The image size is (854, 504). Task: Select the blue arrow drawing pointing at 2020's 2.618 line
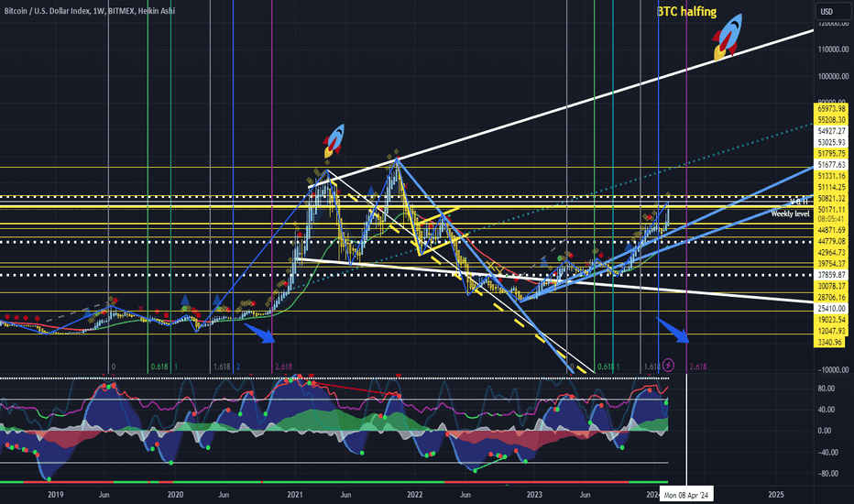259,333
